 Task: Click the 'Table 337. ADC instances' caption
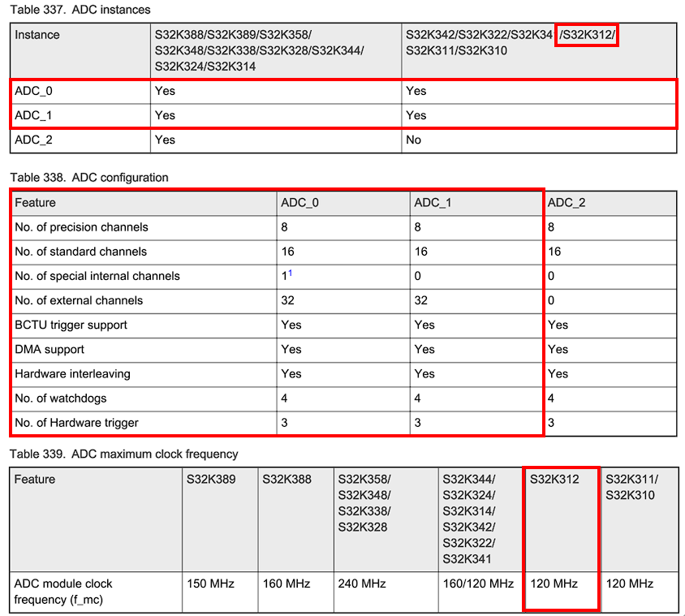coord(80,10)
